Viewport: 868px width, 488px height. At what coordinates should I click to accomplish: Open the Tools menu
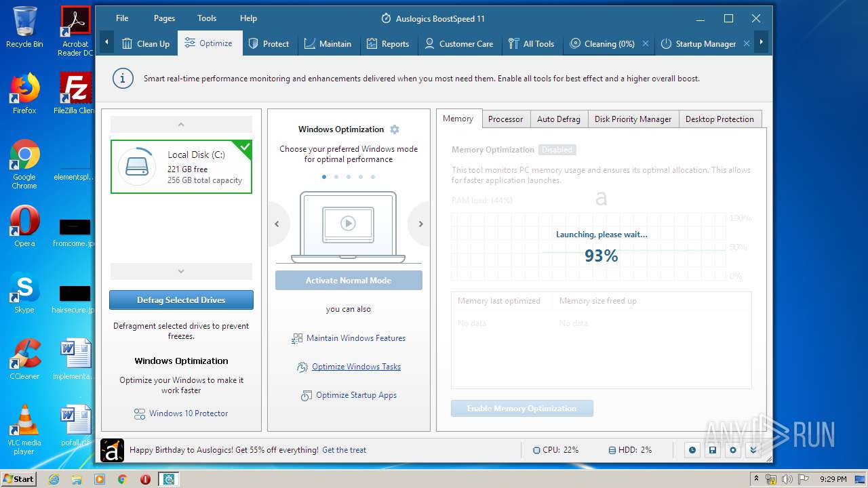pos(207,18)
